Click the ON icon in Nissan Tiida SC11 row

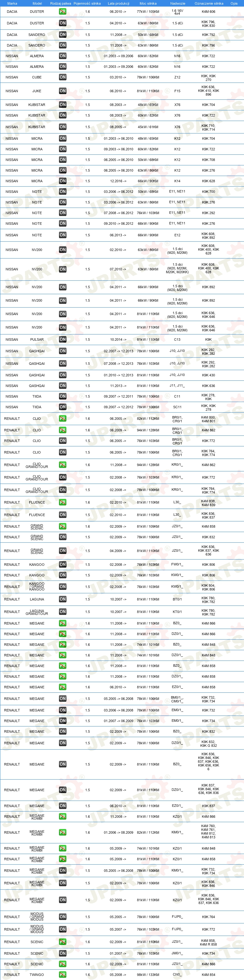63,407
